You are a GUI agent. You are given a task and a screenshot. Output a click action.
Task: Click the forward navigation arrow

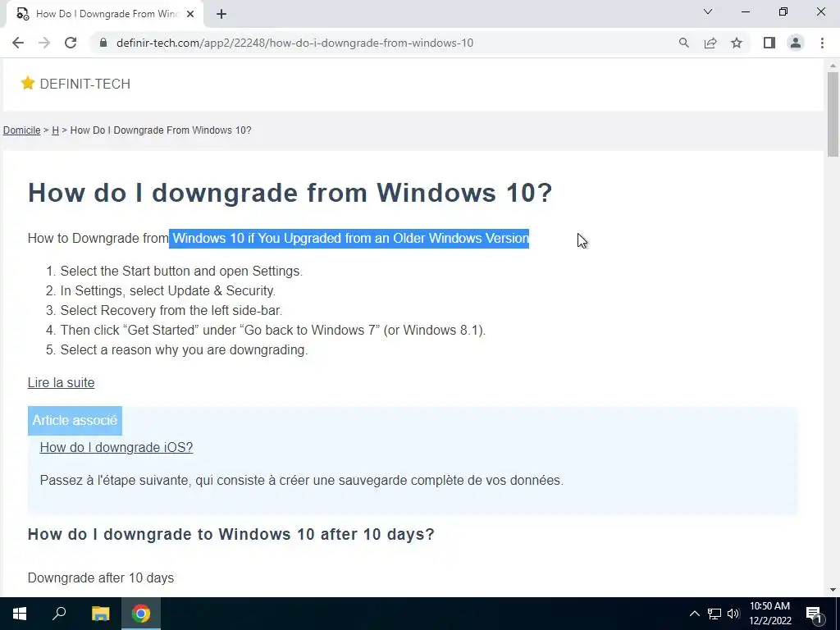pyautogui.click(x=44, y=43)
